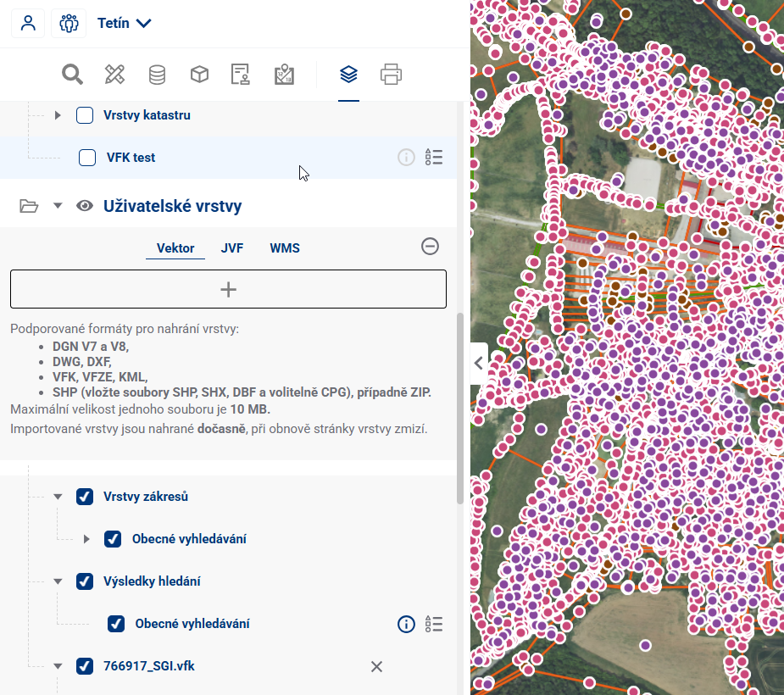Expand the Vrstvy katastru tree node
This screenshot has height=695, width=784.
click(58, 115)
